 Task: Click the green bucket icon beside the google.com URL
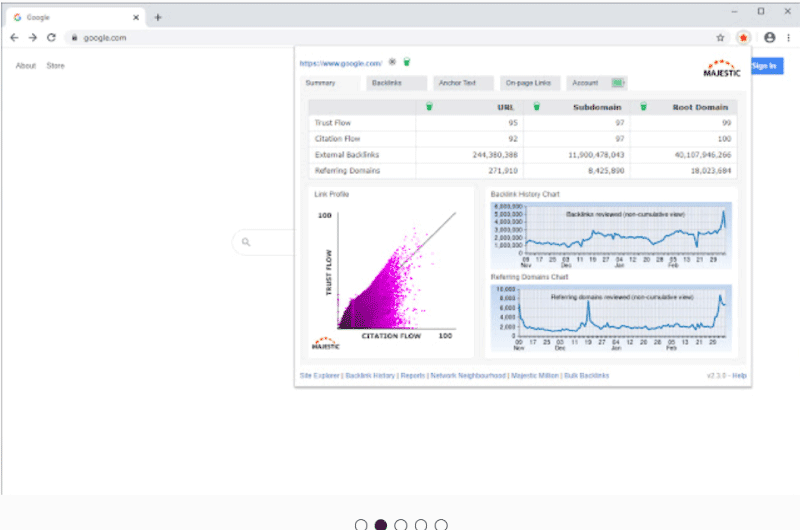tap(407, 62)
